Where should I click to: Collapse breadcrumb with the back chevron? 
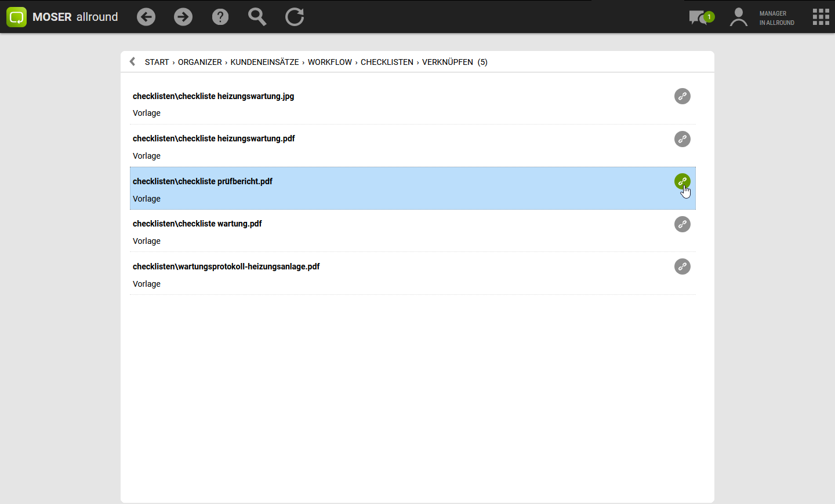133,61
